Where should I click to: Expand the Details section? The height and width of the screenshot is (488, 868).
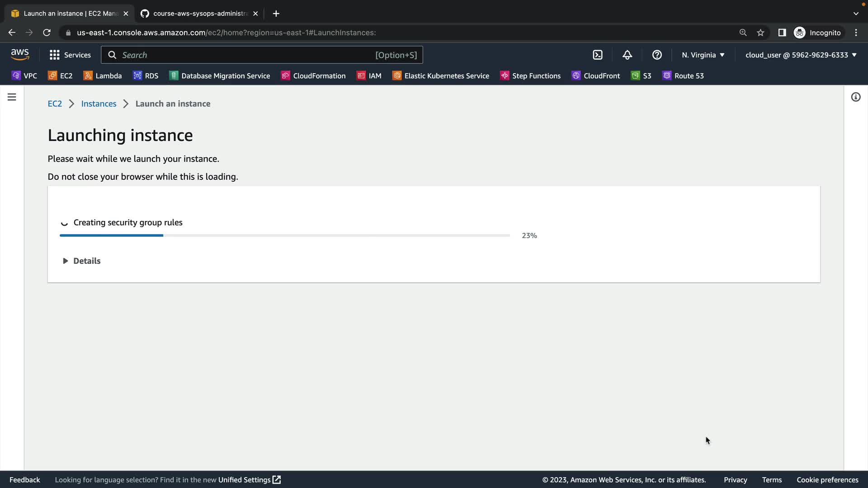click(x=81, y=261)
